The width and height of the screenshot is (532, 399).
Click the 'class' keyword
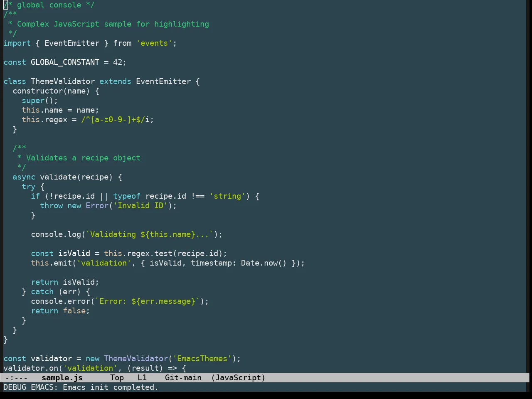pyautogui.click(x=15, y=81)
